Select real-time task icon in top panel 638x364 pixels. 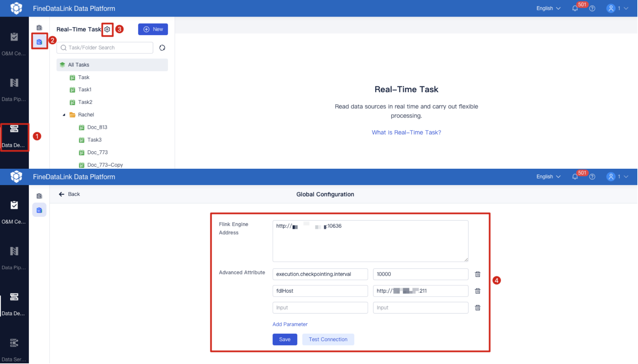39,42
